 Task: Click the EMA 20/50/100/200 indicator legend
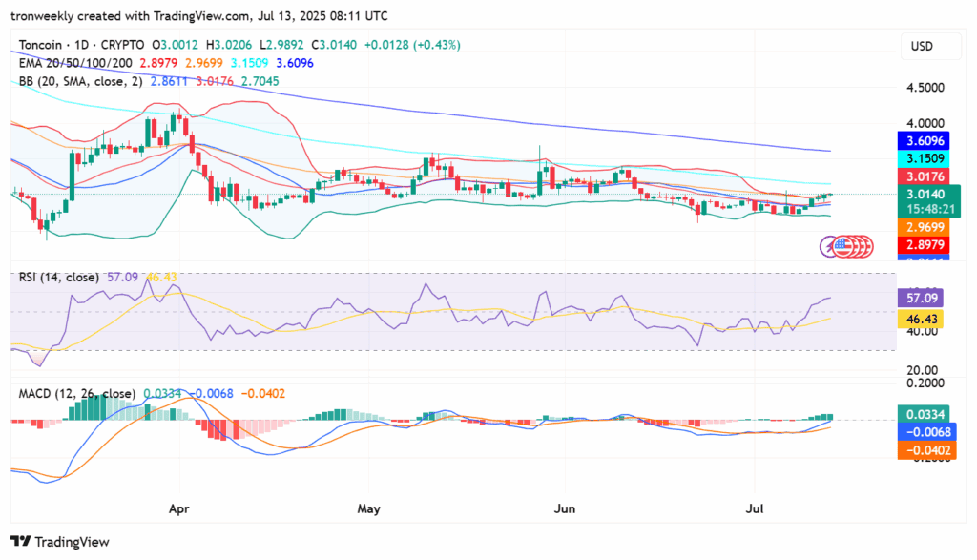click(x=75, y=63)
